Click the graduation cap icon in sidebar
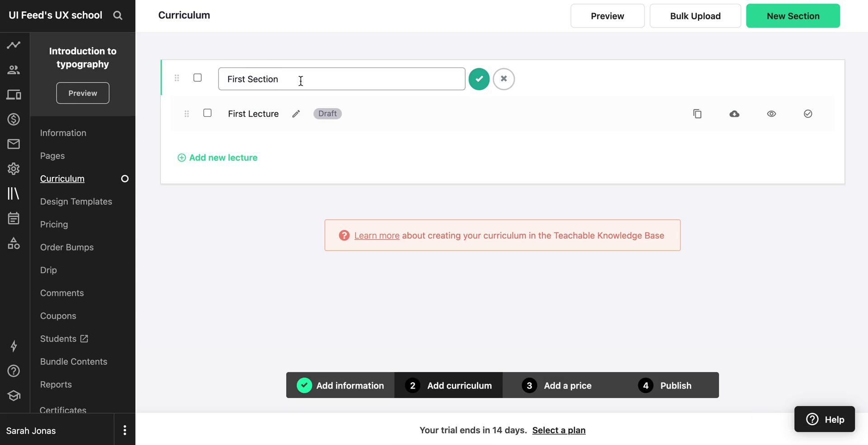The image size is (868, 445). click(14, 396)
